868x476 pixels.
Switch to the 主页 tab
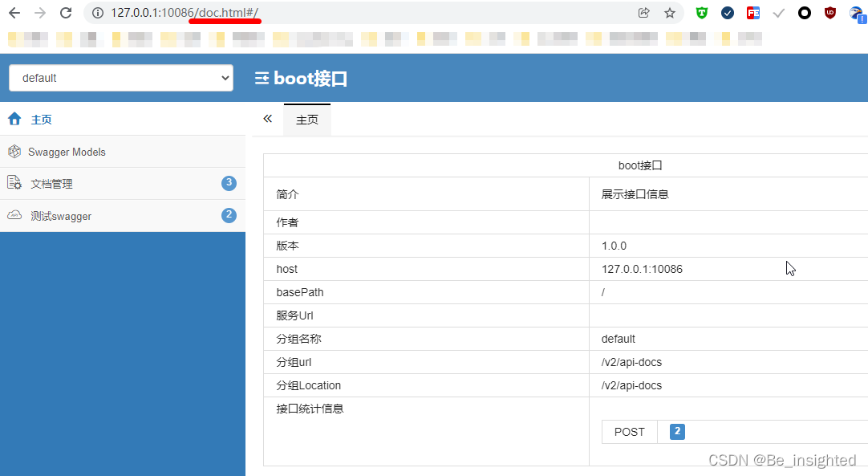click(307, 120)
